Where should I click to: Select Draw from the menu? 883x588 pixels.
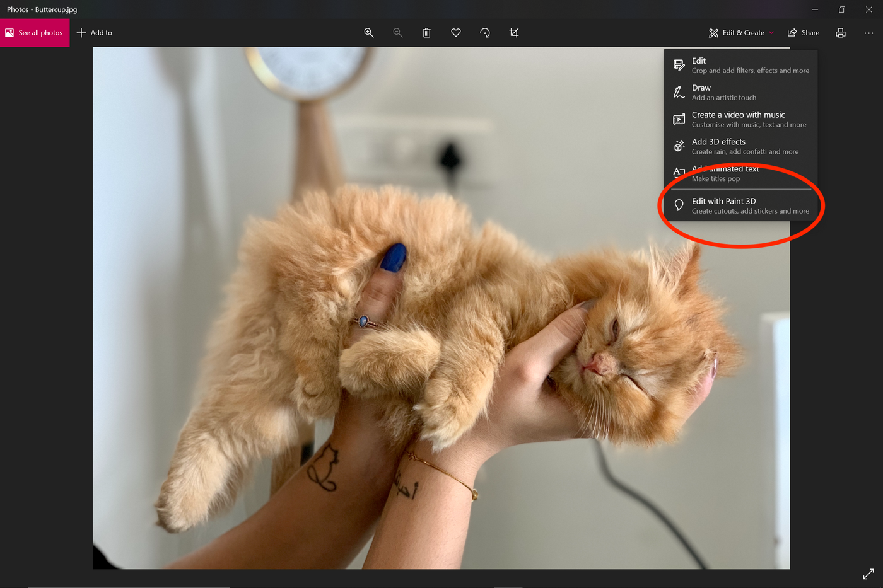click(x=740, y=93)
